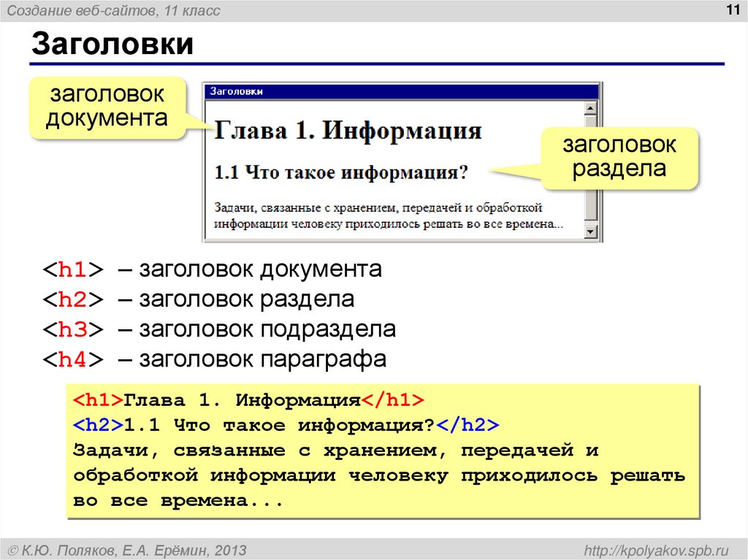Click the scroll-up arrow in the preview window

[x=590, y=107]
